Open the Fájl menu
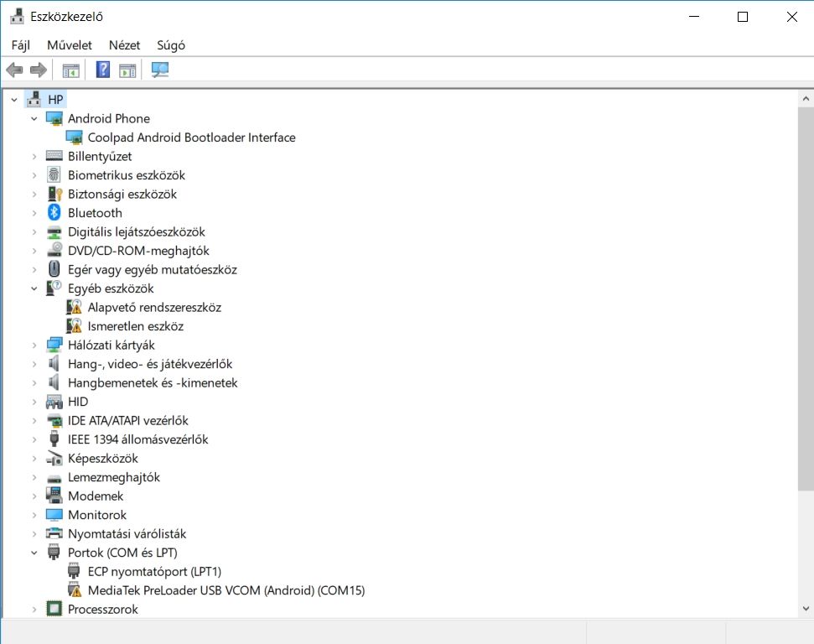 point(21,45)
